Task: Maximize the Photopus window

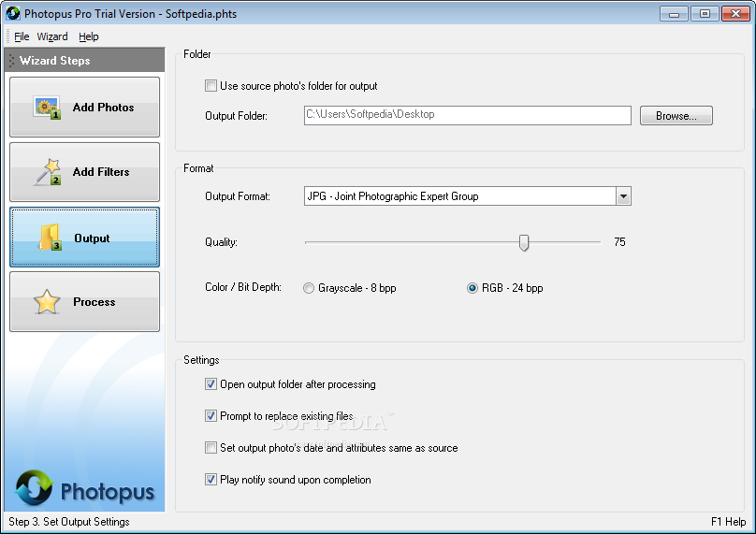Action: (x=705, y=13)
